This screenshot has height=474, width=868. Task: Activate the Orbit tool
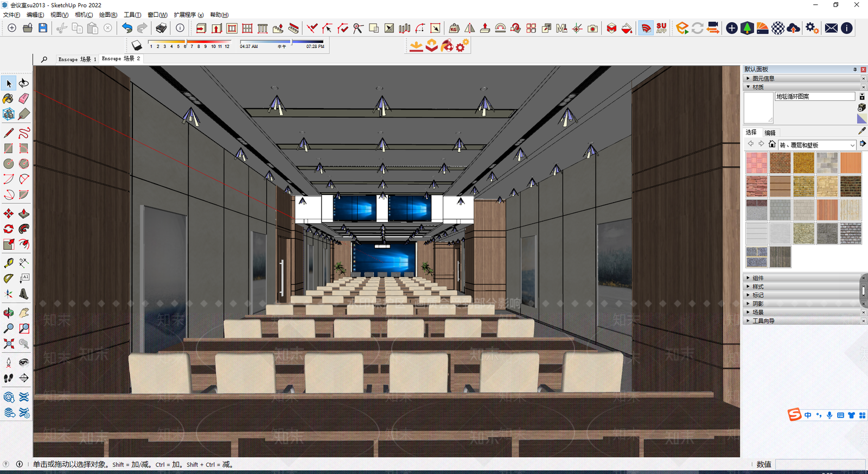click(9, 313)
